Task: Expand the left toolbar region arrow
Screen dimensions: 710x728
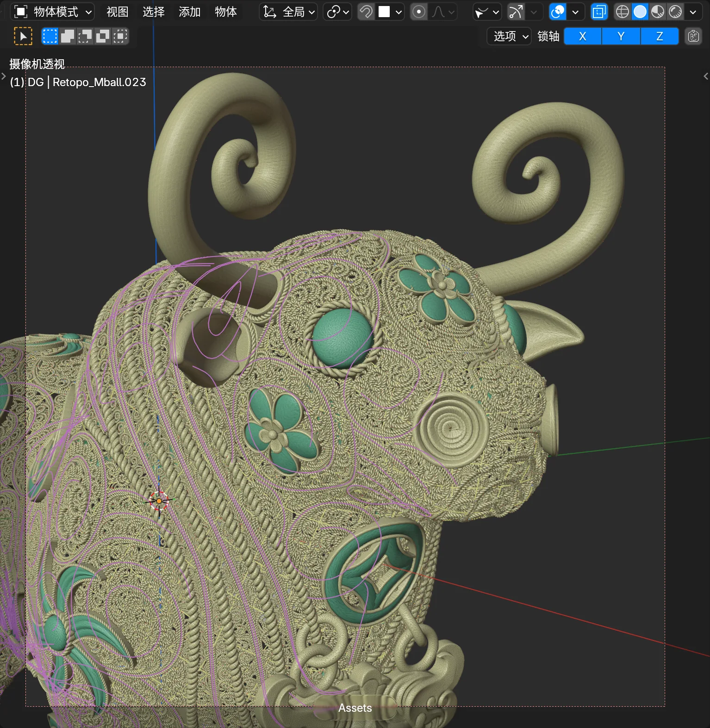Action: click(x=4, y=76)
